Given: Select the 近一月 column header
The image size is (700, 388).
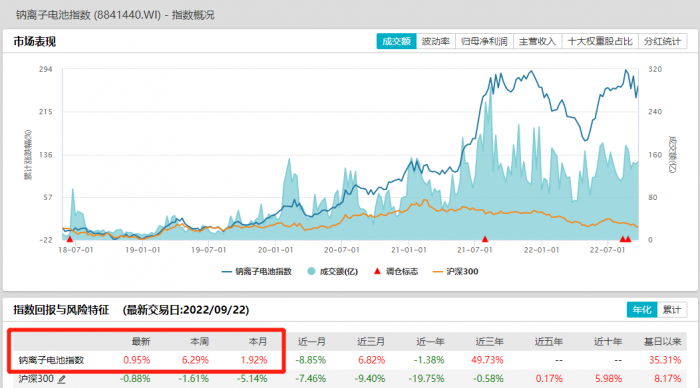Looking at the screenshot, I should pyautogui.click(x=312, y=342).
